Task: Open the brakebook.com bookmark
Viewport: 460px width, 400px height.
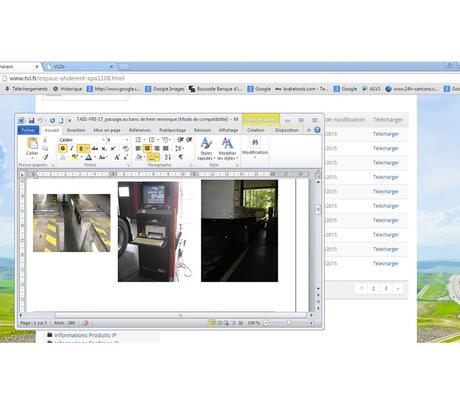Action: click(x=302, y=89)
